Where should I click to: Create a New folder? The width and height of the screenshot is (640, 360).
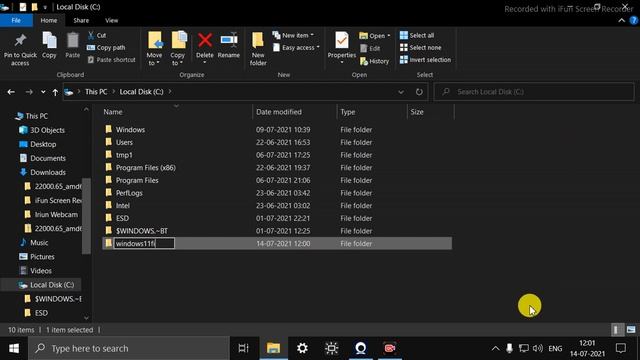[x=258, y=49]
